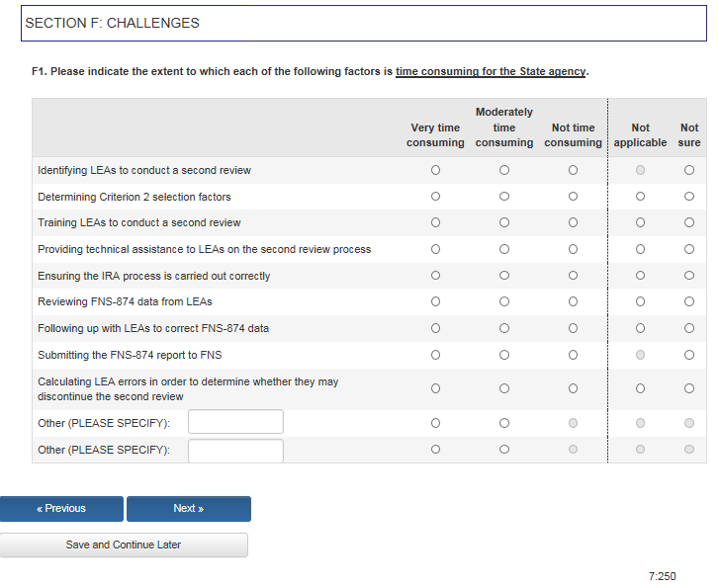
Task: Click the first Other (PLEASE SPECIFY) text field
Action: pos(235,422)
